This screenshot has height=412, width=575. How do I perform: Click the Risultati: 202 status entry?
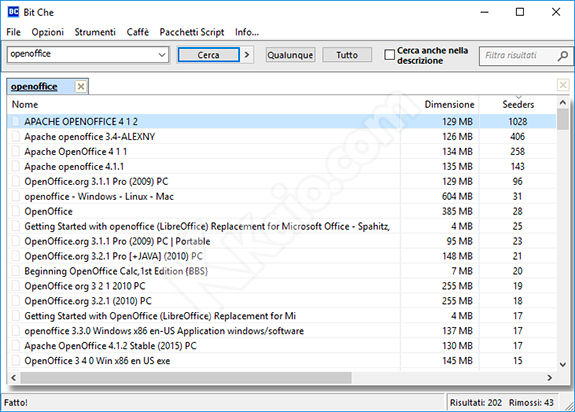pos(476,402)
